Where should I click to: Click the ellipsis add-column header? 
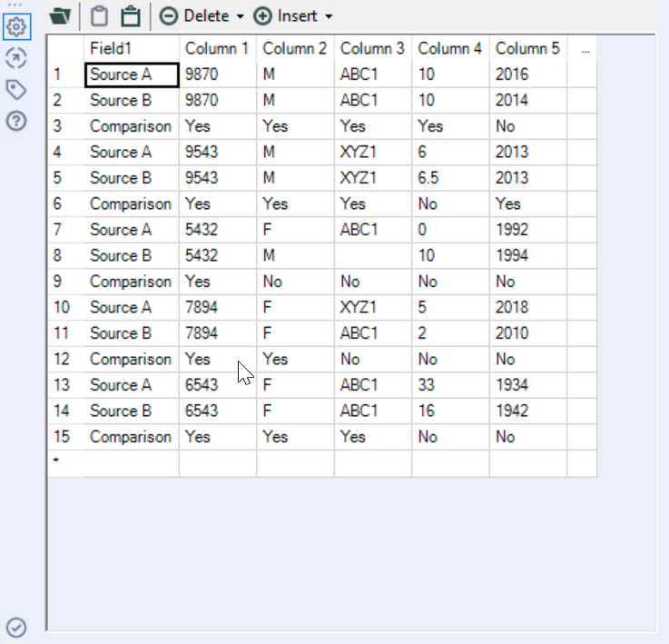[x=583, y=48]
